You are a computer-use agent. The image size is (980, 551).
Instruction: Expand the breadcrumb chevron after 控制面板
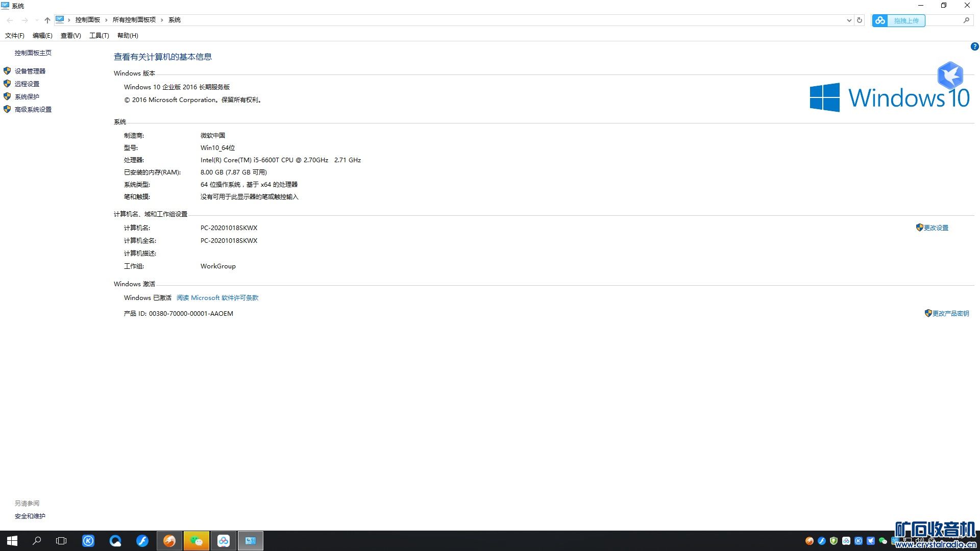pyautogui.click(x=106, y=20)
